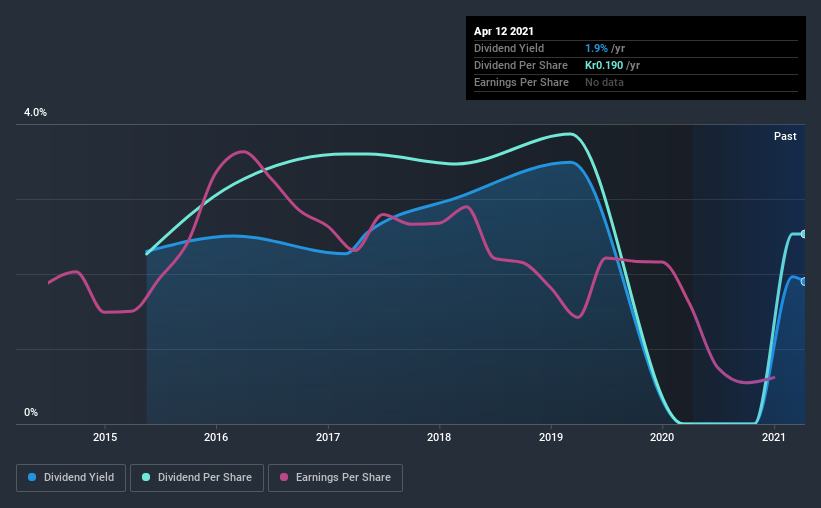Click the 1.9% dividend yield value
Viewport: 821px width, 508px height.
596,48
